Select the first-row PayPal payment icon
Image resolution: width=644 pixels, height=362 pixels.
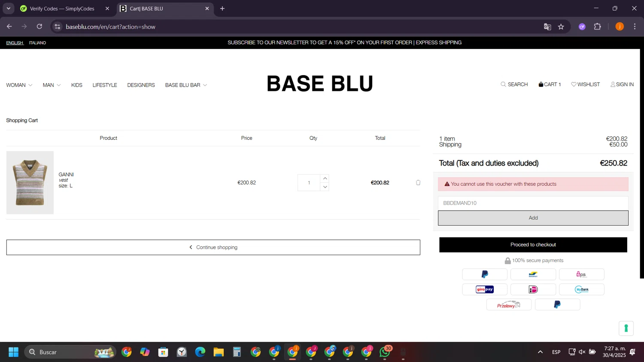click(x=485, y=275)
